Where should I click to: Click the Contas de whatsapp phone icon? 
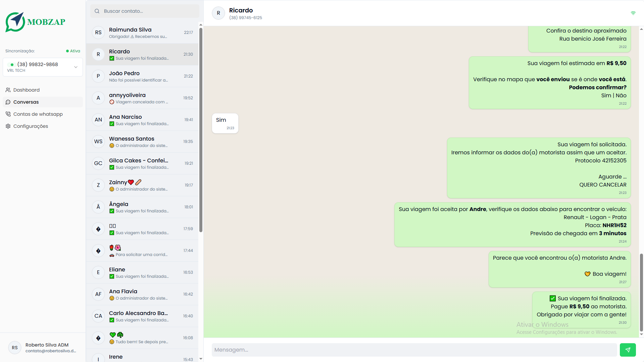[x=8, y=114]
